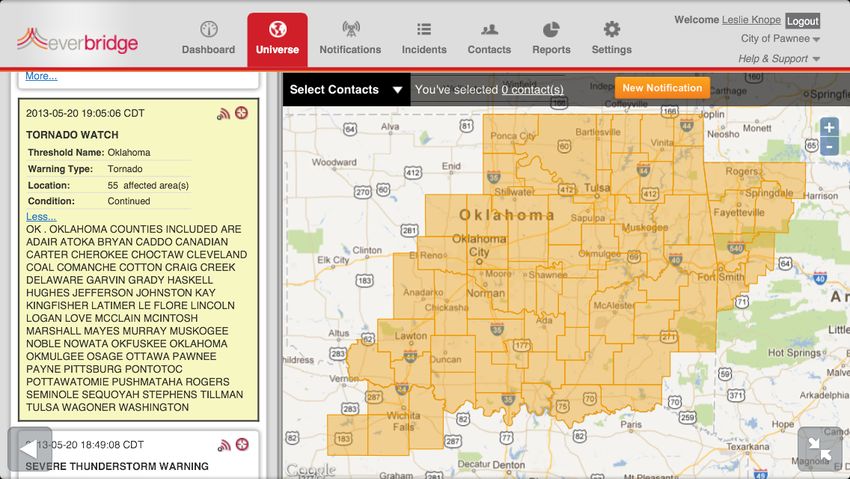This screenshot has height=479, width=850.
Task: Open the Reports tab
Action: tap(551, 38)
